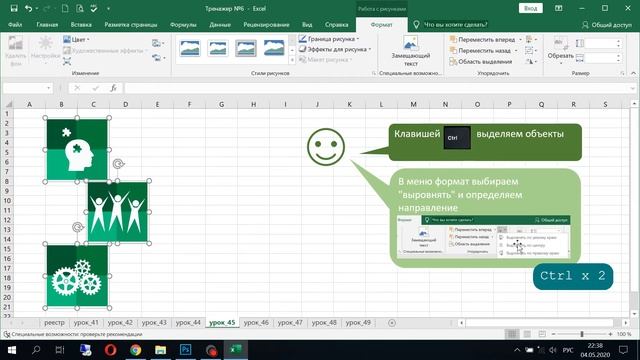Click the Ribbon display options icon
This screenshot has width=640, height=360.
(559, 8)
